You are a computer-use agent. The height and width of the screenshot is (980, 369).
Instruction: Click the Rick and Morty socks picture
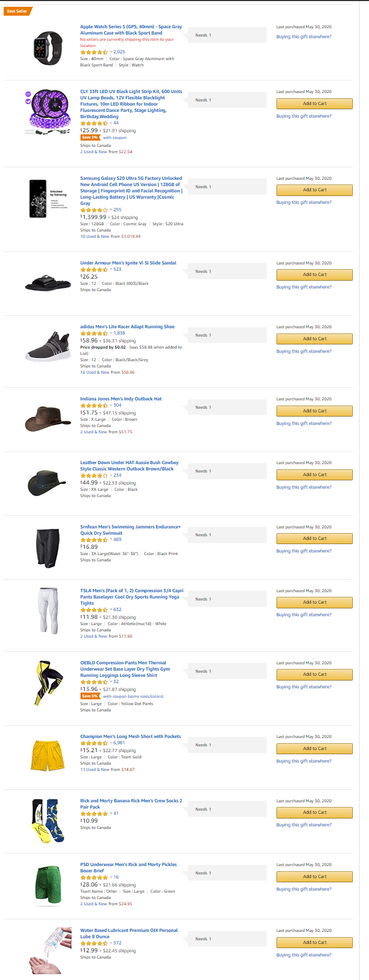click(x=48, y=821)
